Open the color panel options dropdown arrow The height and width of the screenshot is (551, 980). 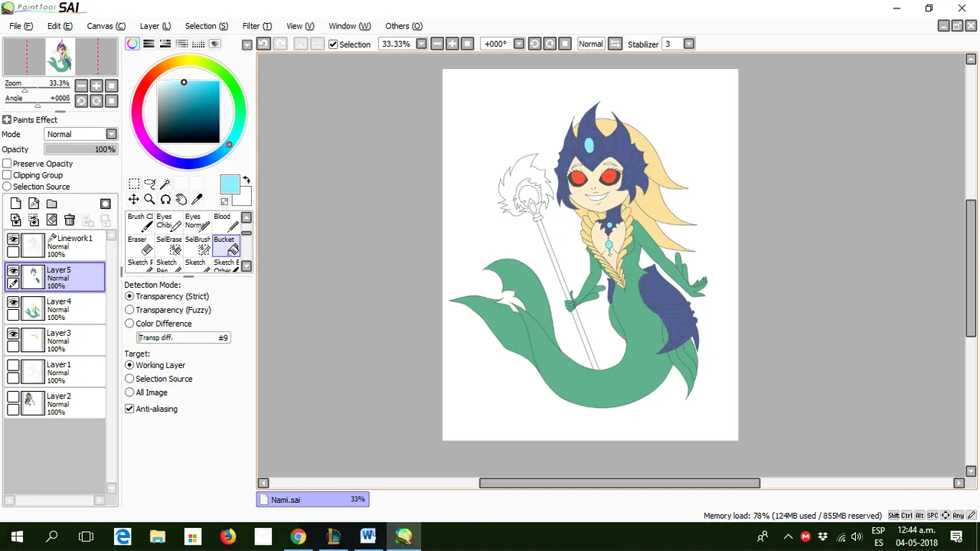(x=247, y=44)
